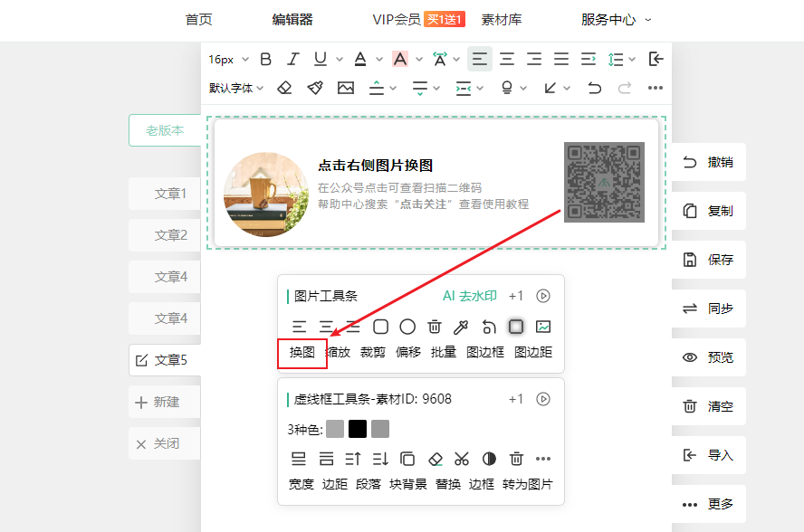The width and height of the screenshot is (804, 532).
Task: Apply rounded-square shape in image toolbar
Action: (380, 327)
